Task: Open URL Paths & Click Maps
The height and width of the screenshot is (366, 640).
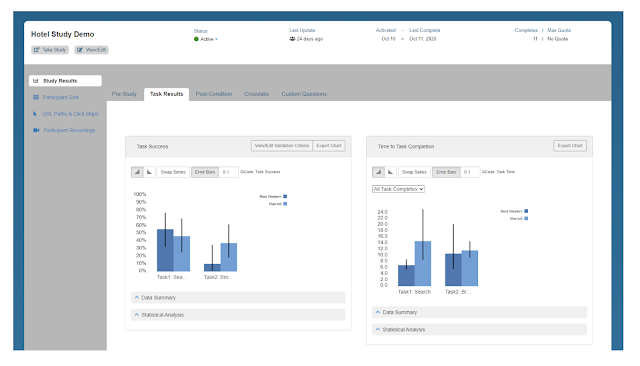Action: (x=70, y=114)
